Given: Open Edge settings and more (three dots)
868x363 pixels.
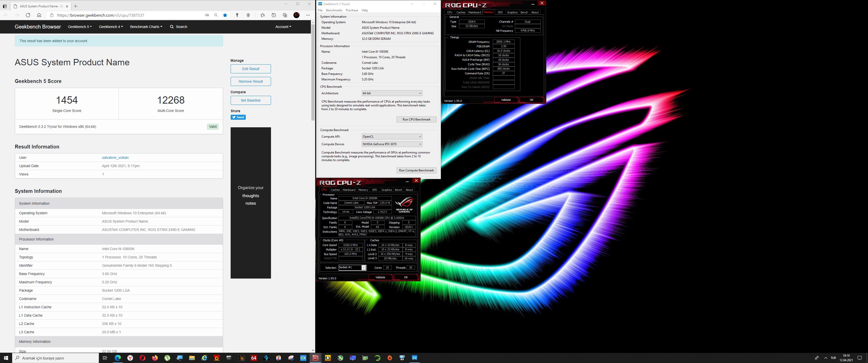Looking at the screenshot, I should (x=308, y=15).
